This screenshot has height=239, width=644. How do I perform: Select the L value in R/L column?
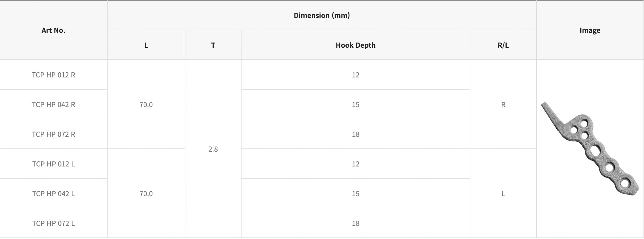coord(503,194)
